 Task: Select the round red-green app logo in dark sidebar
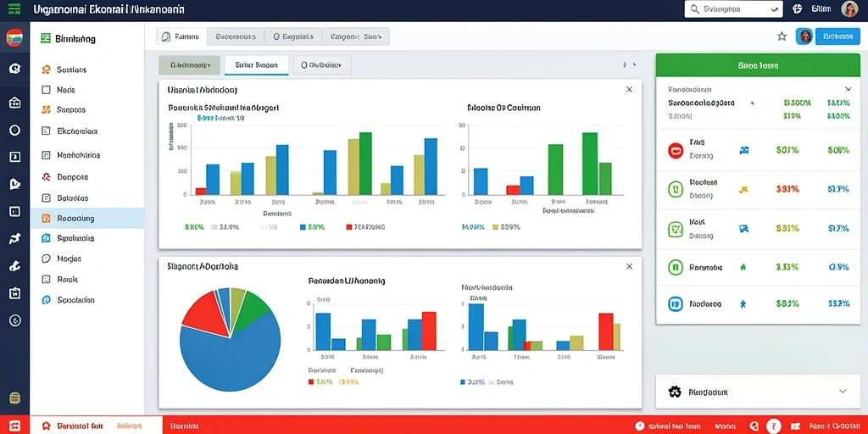pyautogui.click(x=14, y=37)
